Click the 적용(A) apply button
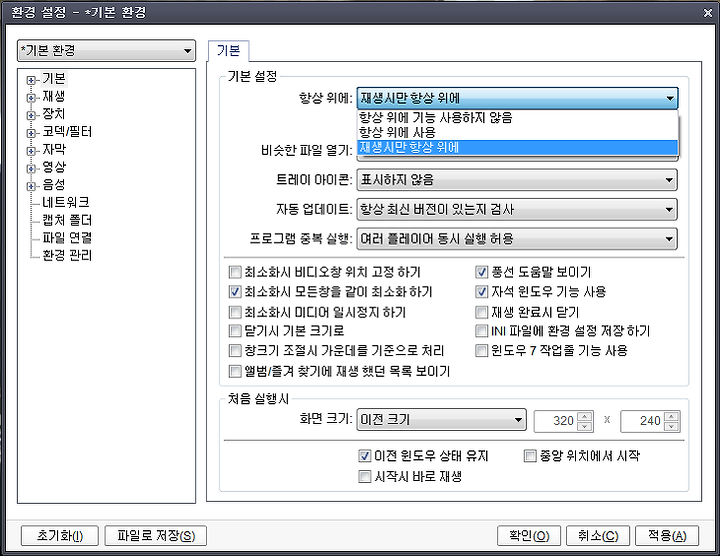 click(667, 536)
